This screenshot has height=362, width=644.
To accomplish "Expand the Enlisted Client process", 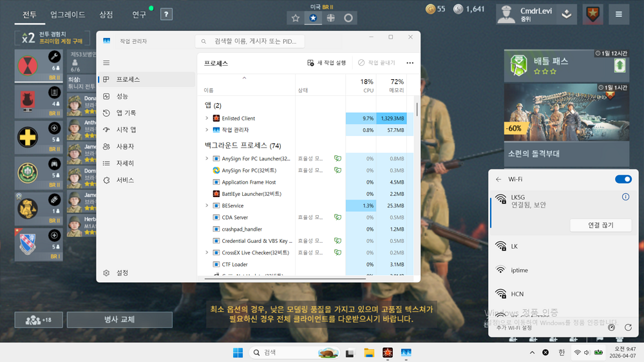I will point(207,118).
